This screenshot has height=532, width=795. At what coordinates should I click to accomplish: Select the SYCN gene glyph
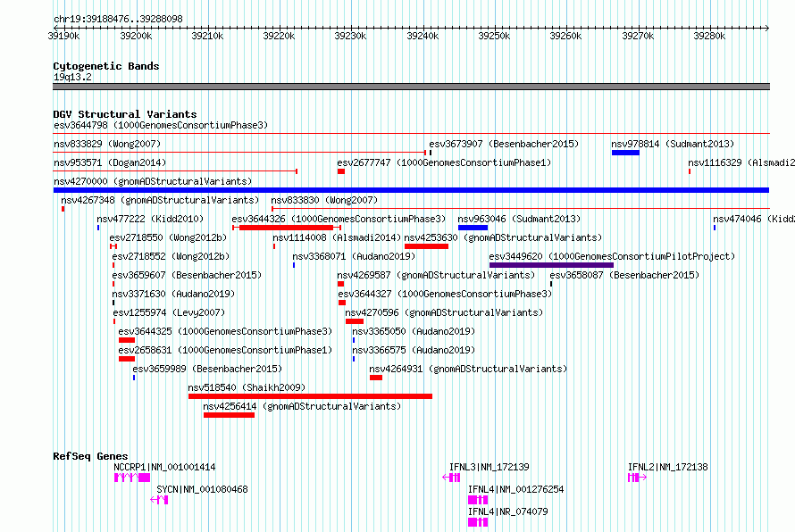(x=159, y=500)
